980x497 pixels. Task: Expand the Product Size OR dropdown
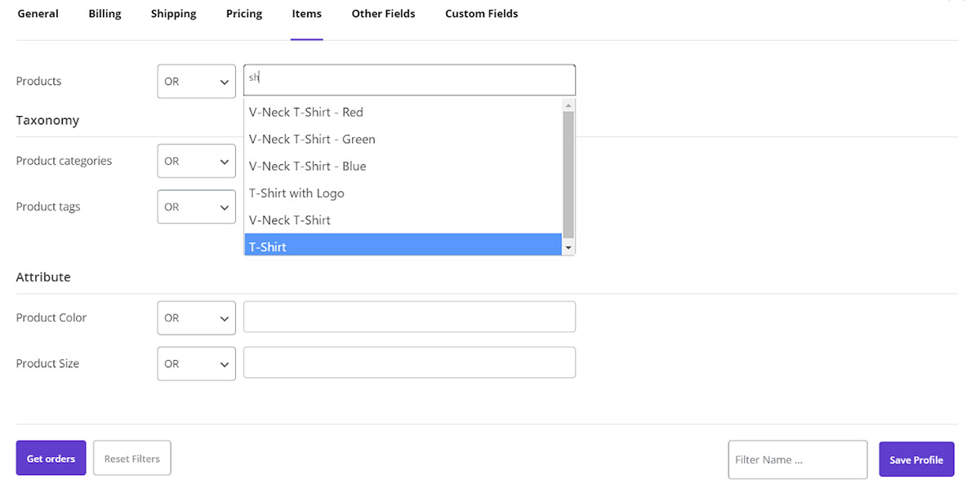tap(196, 364)
